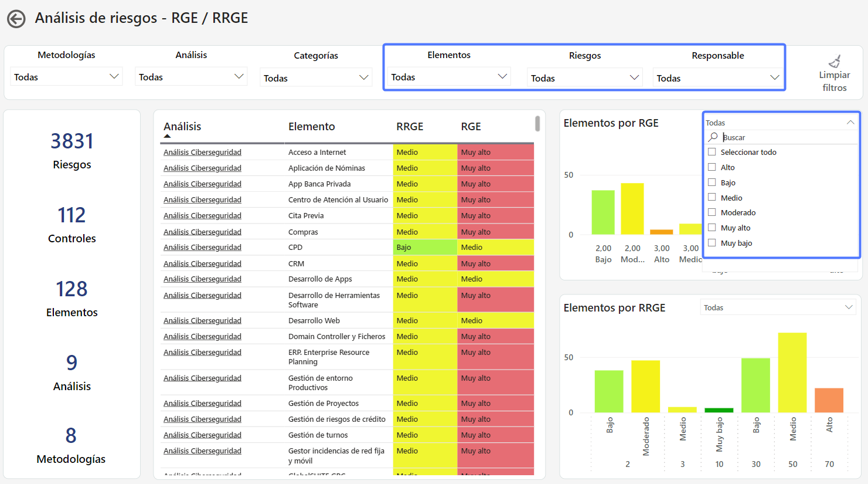
Task: Click the Limpiar filtros eraser icon
Action: coord(835,61)
